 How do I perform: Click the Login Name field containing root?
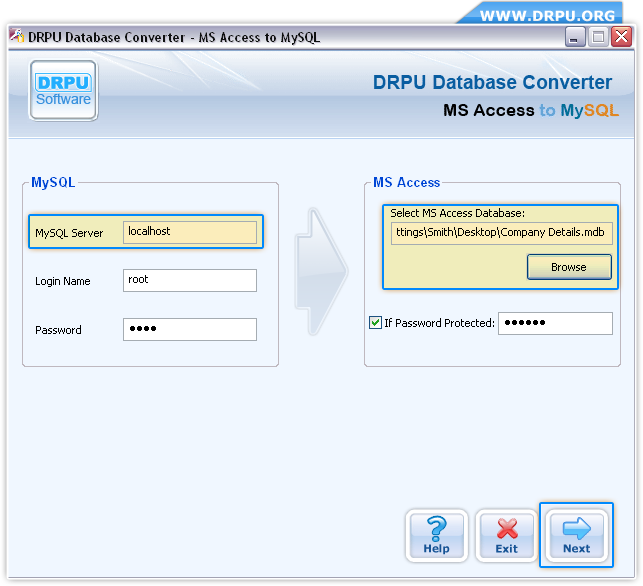coord(190,280)
